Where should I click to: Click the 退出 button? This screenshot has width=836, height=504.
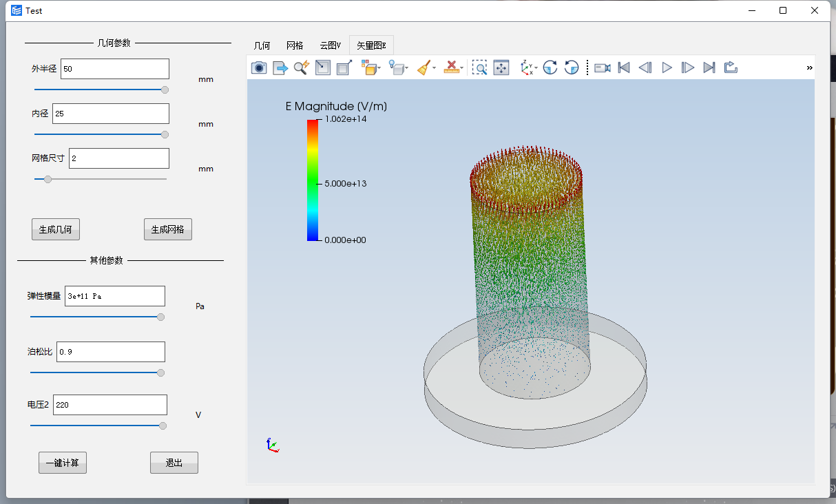coord(174,463)
